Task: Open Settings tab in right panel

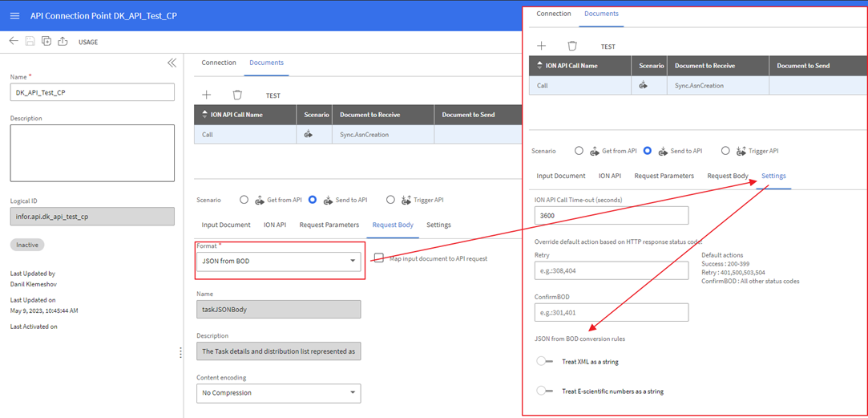Action: (773, 176)
